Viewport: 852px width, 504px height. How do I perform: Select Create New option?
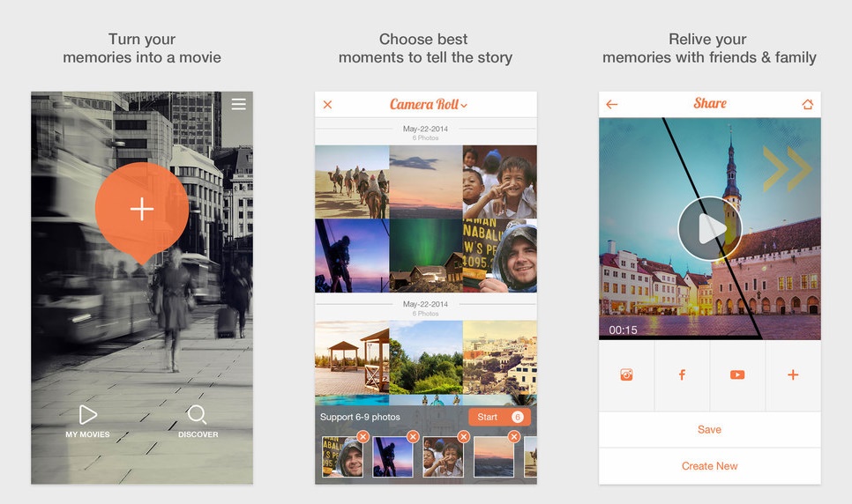pyautogui.click(x=709, y=466)
